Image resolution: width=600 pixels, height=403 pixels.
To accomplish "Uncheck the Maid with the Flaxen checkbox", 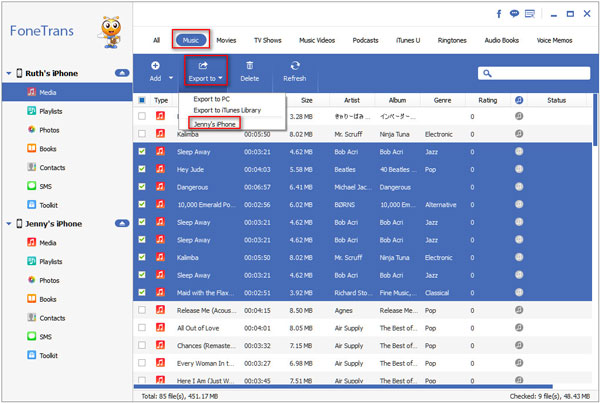I will pos(142,292).
